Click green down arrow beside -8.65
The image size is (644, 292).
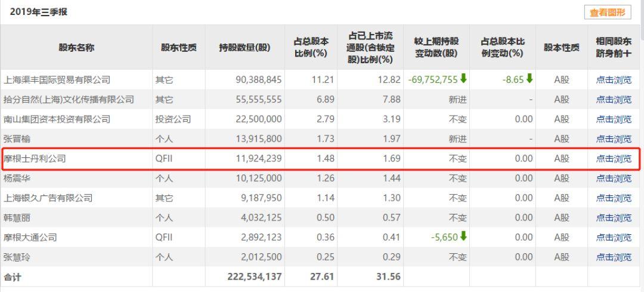coord(530,79)
